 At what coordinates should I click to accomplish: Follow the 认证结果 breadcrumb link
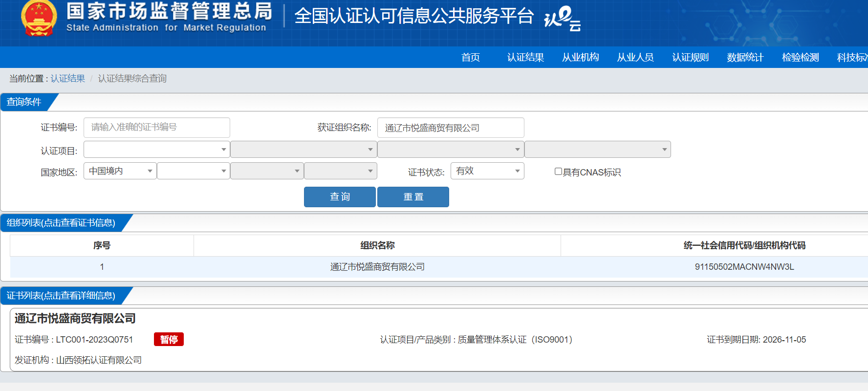coord(68,78)
